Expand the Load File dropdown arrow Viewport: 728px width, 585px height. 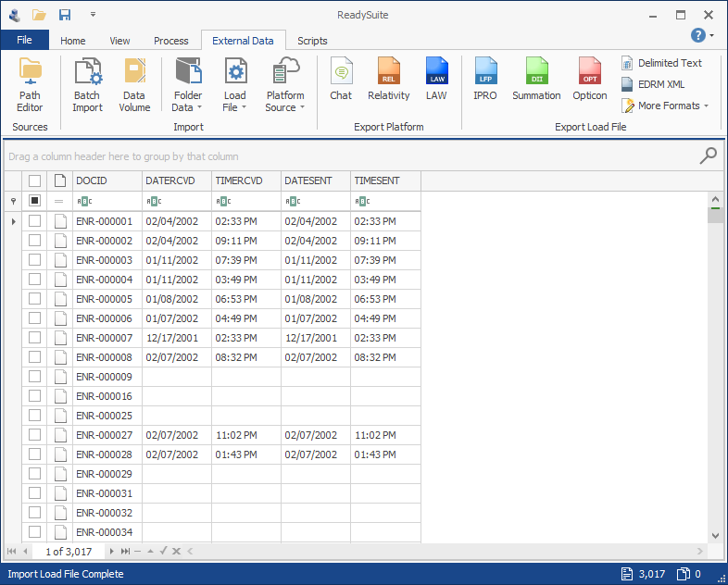tap(244, 107)
